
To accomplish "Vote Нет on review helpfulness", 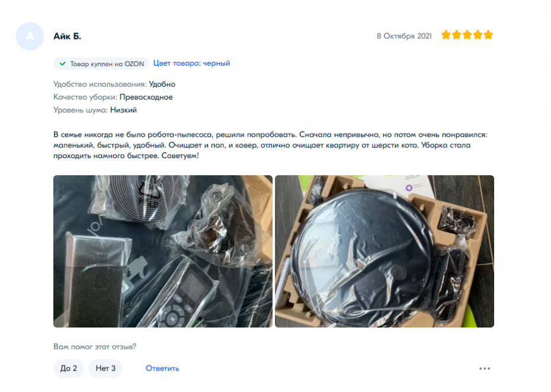I will click(x=105, y=368).
